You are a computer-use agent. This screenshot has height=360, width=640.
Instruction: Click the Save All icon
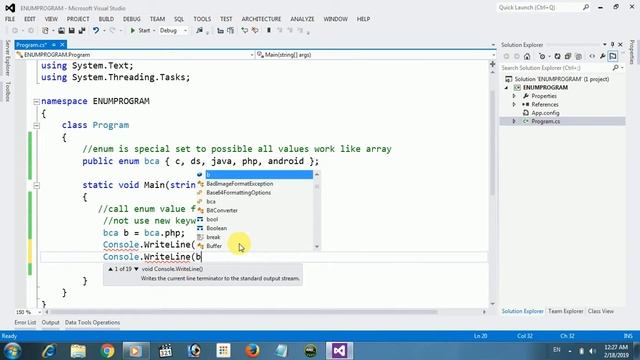click(82, 31)
